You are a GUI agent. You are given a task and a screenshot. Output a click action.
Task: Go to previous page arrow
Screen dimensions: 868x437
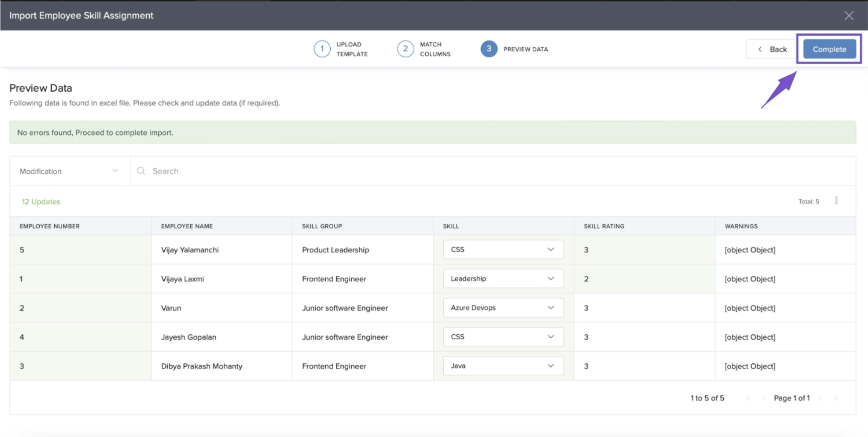click(x=763, y=398)
